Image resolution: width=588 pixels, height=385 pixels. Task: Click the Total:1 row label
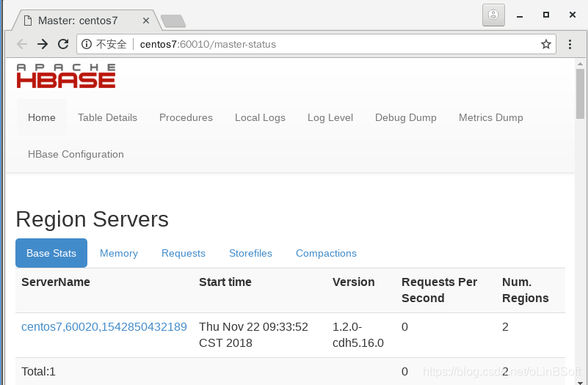pyautogui.click(x=39, y=372)
